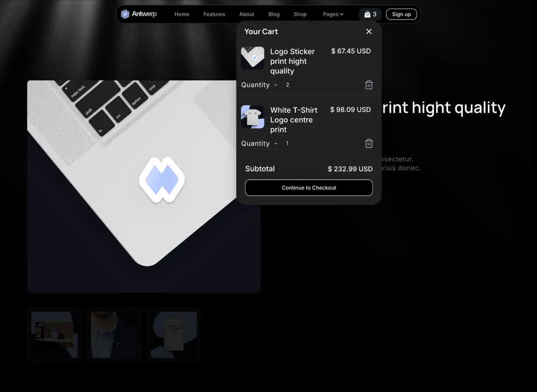Click the Antwerp logo icon
The image size is (537, 392).
pos(125,14)
